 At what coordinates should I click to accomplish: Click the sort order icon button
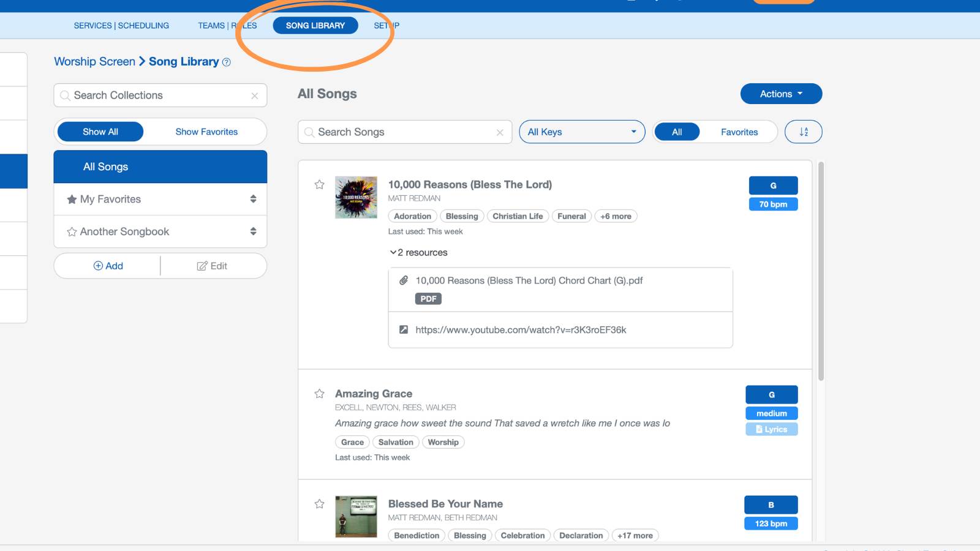[804, 132]
